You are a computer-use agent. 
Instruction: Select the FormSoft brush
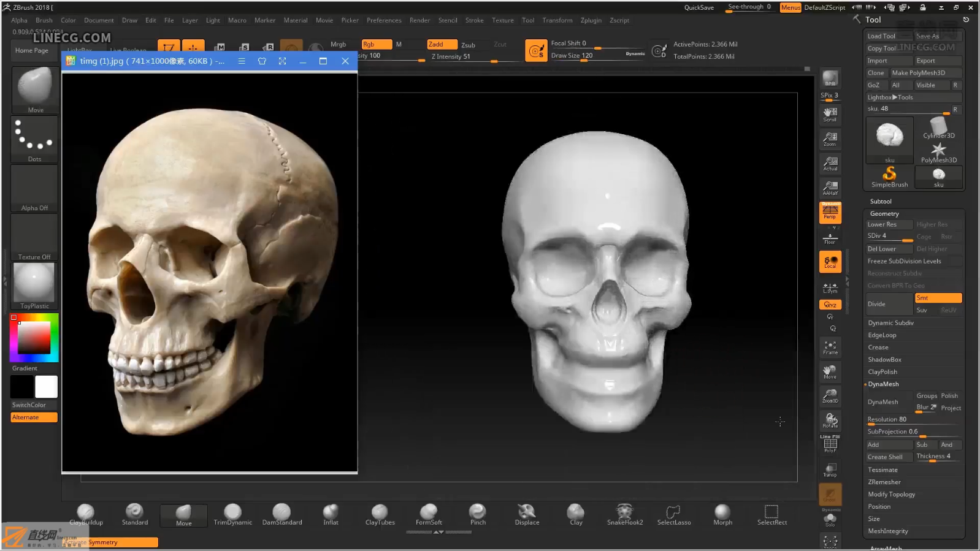click(x=429, y=515)
